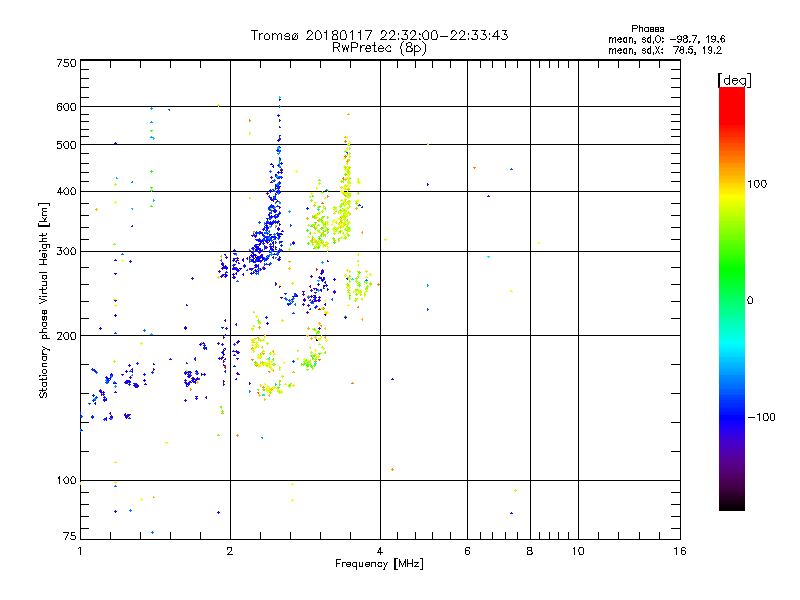800x600 pixels.
Task: Click the x-axis tick label '6'
Action: [467, 551]
